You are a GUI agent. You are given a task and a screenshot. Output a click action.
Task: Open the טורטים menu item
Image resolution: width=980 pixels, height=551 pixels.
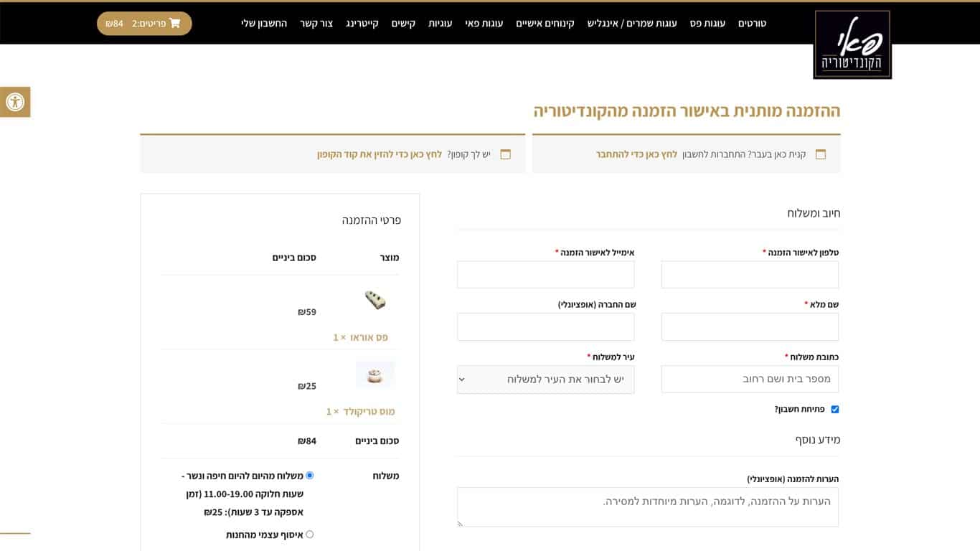click(752, 23)
